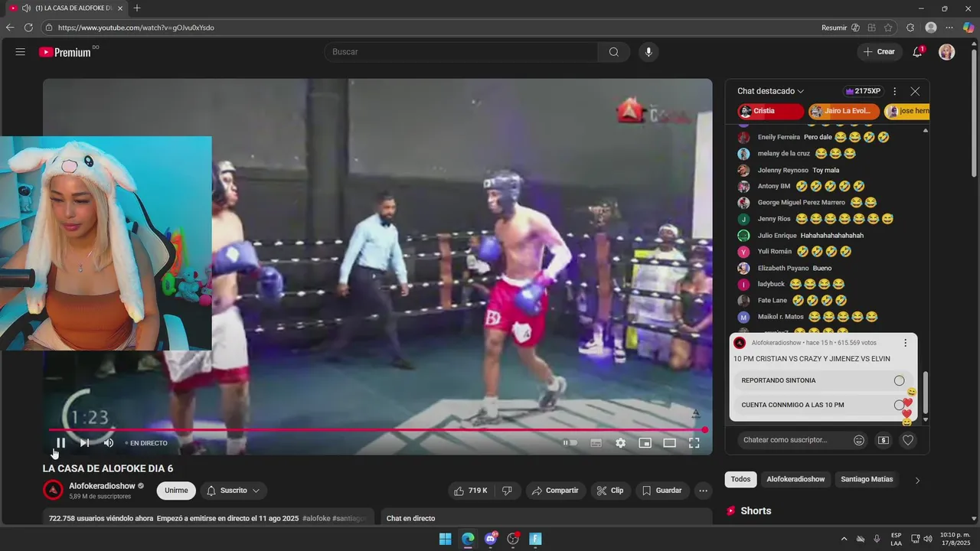
Task: Select the REPORTANDO SINTONIA poll option
Action: pos(823,380)
